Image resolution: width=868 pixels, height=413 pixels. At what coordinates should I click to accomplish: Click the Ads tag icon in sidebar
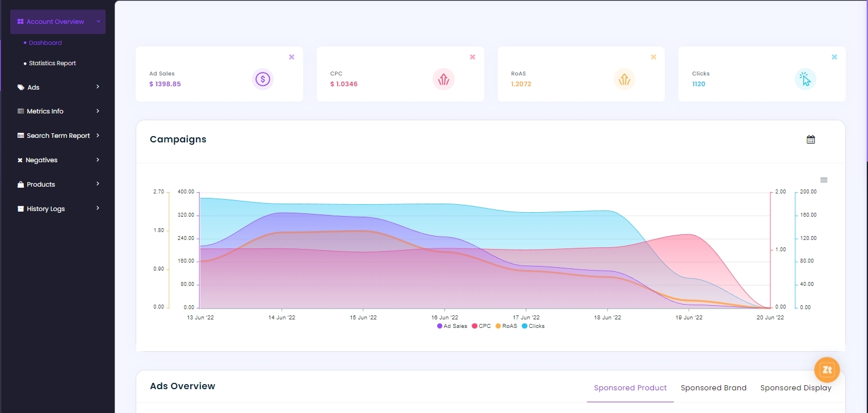pos(20,87)
